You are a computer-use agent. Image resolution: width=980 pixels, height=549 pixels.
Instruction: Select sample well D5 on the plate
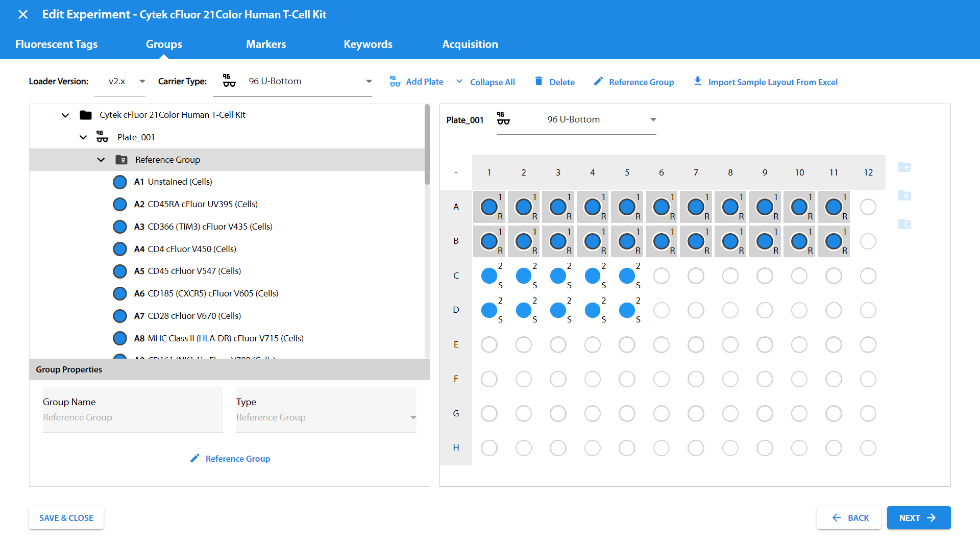coord(627,310)
